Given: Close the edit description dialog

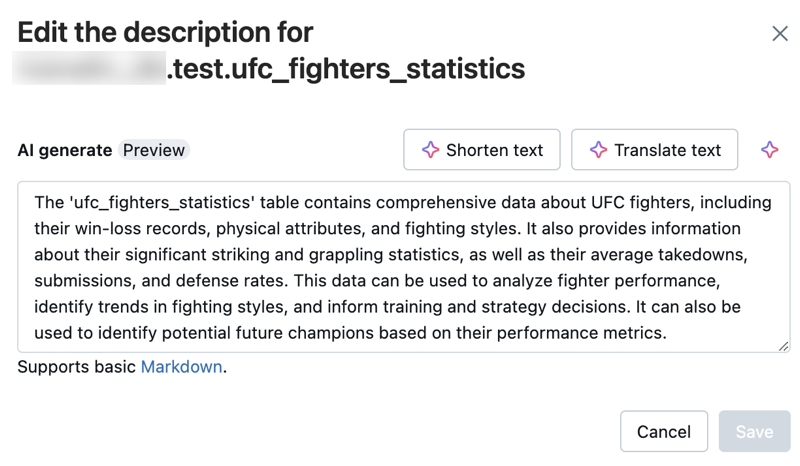Looking at the screenshot, I should pos(780,34).
